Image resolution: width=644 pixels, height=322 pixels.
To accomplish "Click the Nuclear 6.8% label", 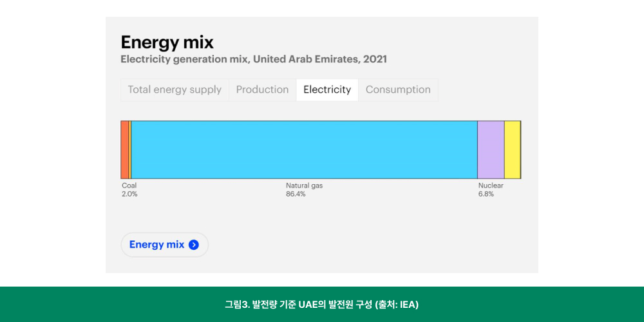I will pos(490,190).
